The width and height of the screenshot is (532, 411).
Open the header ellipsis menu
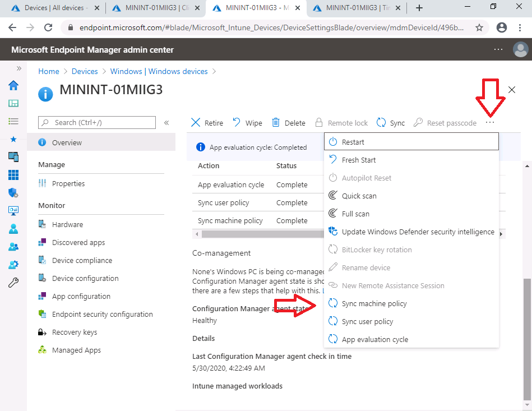498,49
